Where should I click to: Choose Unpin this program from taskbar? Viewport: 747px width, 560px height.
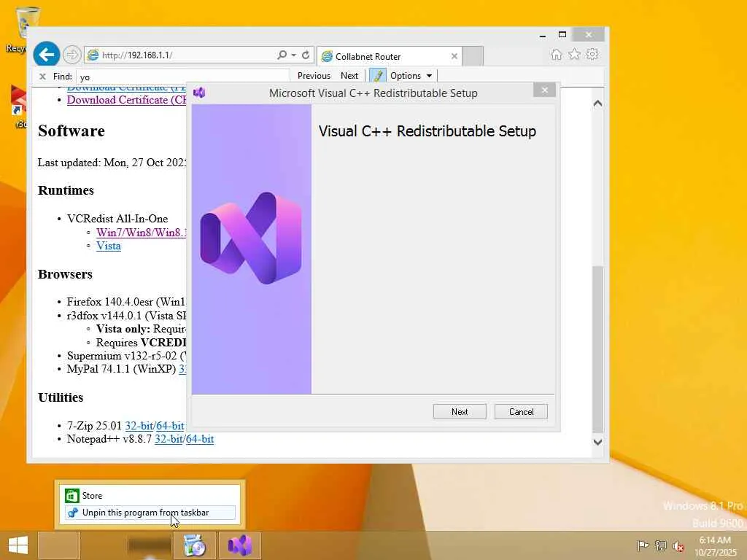(150, 513)
